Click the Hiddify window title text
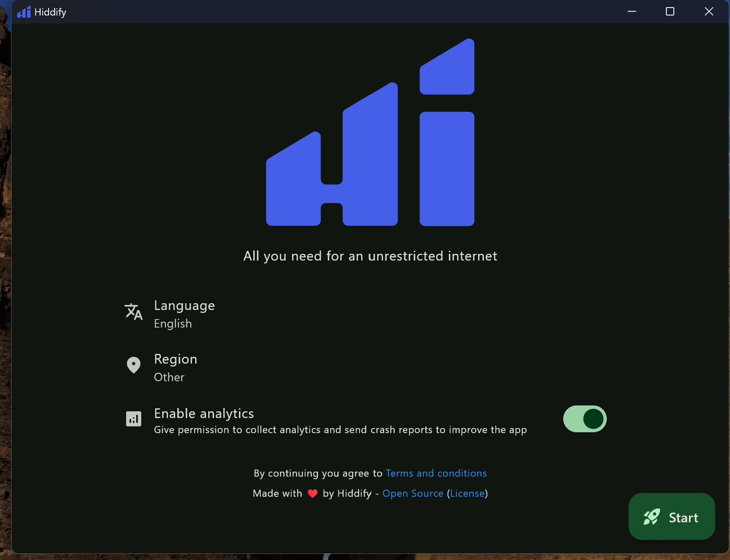 pyautogui.click(x=50, y=12)
